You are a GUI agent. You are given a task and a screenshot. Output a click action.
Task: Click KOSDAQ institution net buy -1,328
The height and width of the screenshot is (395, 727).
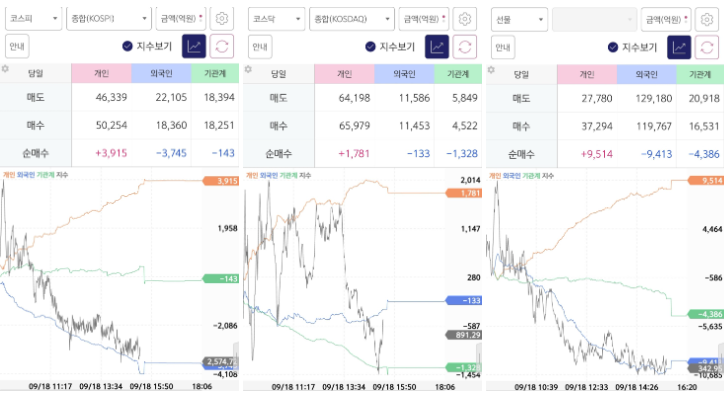point(462,153)
